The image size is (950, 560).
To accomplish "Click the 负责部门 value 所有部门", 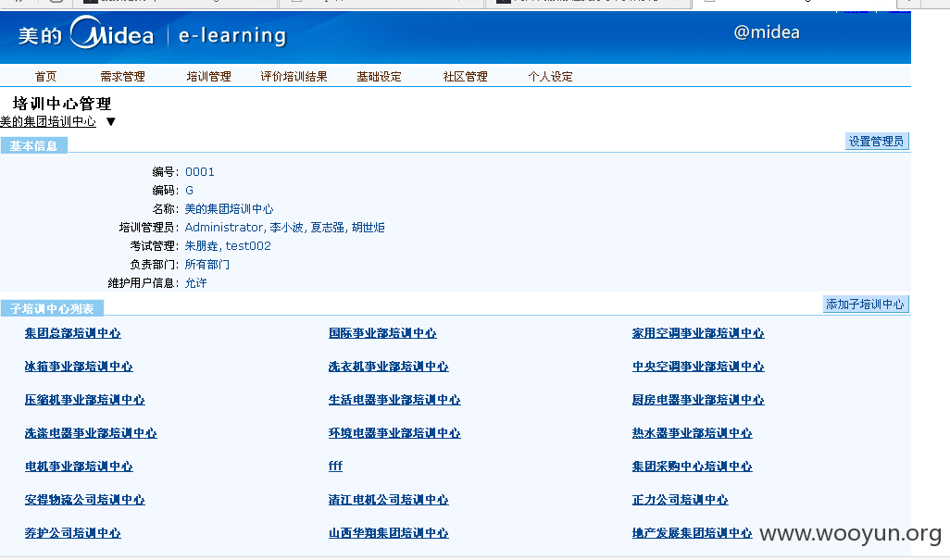I will (x=207, y=265).
